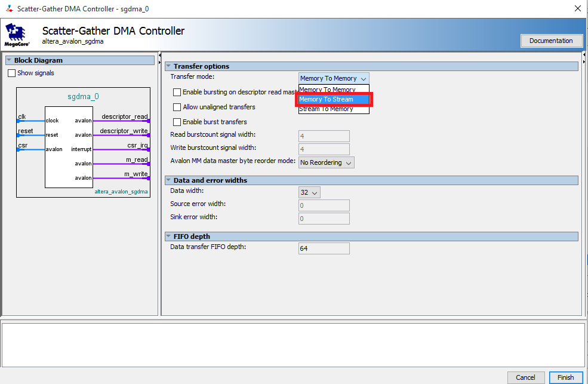The image size is (588, 384).
Task: Click the MegaCore logo icon
Action: pos(16,35)
